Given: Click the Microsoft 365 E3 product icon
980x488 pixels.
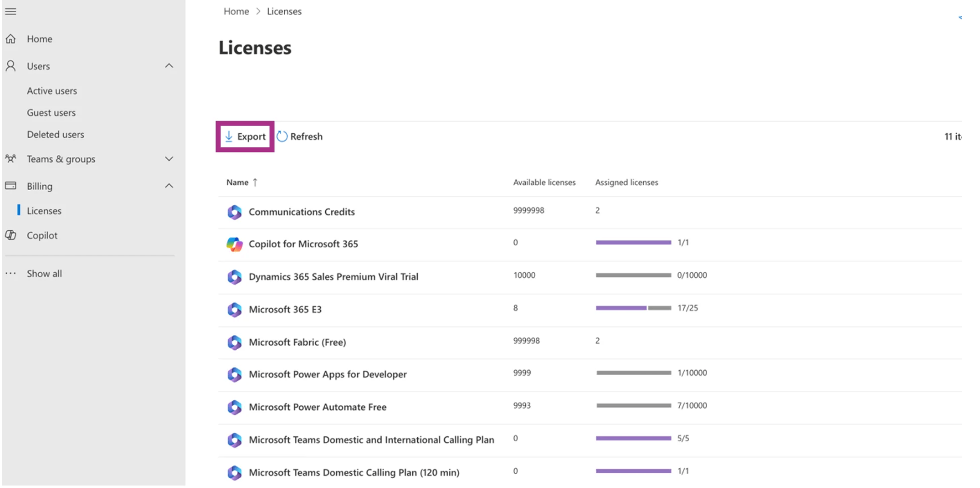Looking at the screenshot, I should [234, 310].
